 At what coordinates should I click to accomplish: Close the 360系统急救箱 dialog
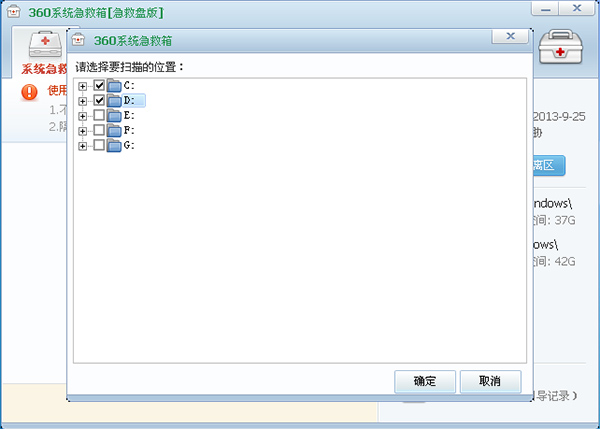(510, 36)
